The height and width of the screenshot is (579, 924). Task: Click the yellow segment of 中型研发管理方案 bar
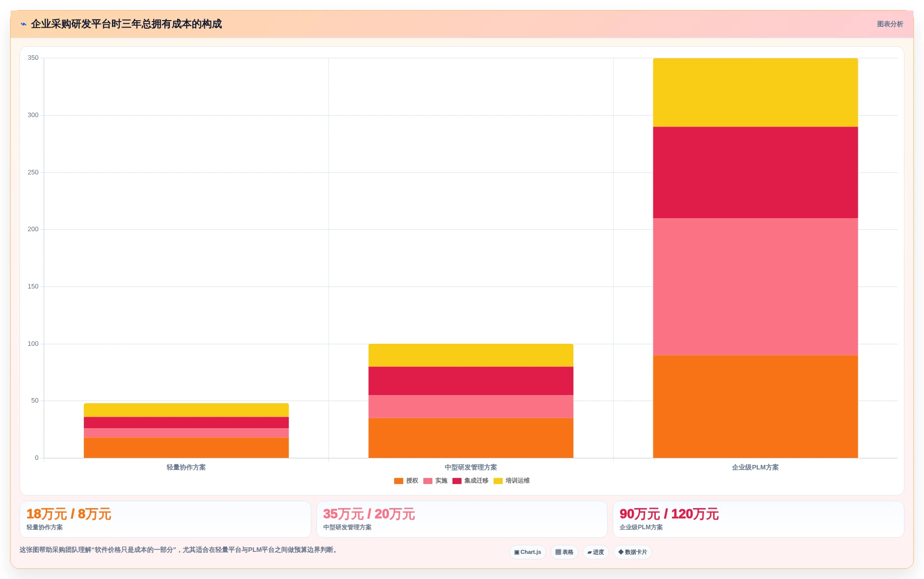point(471,355)
